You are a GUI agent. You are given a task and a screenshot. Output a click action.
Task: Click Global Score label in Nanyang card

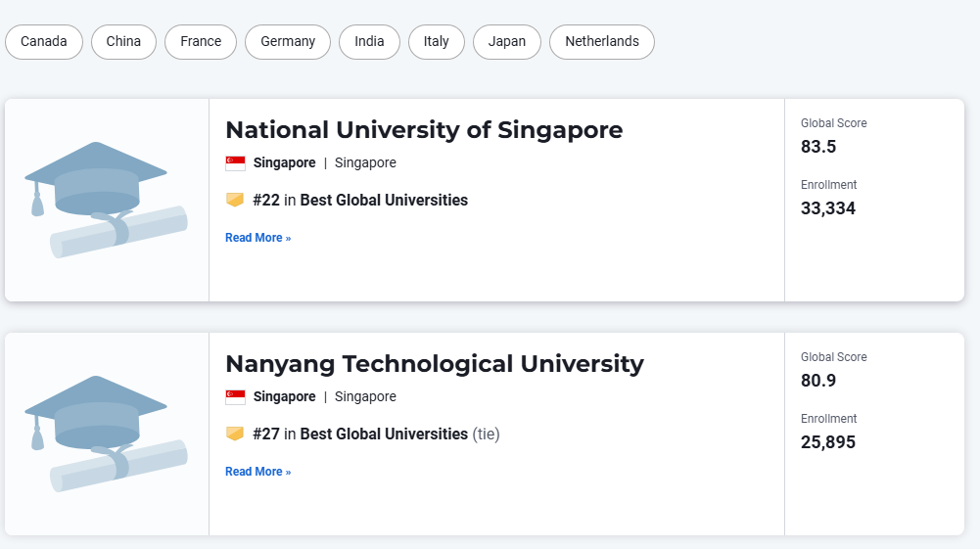(834, 357)
